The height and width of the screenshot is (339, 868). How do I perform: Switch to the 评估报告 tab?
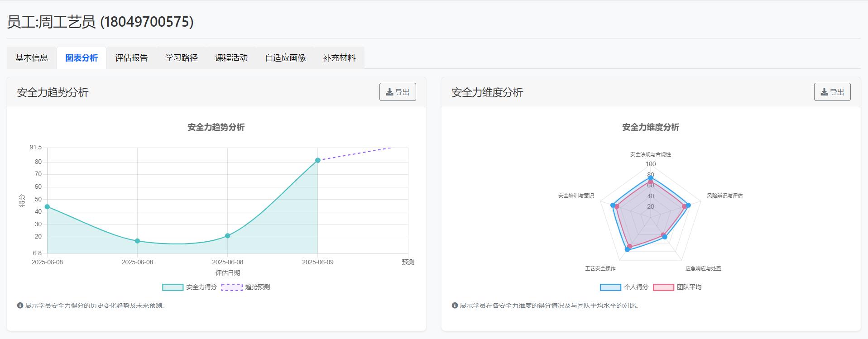point(131,58)
